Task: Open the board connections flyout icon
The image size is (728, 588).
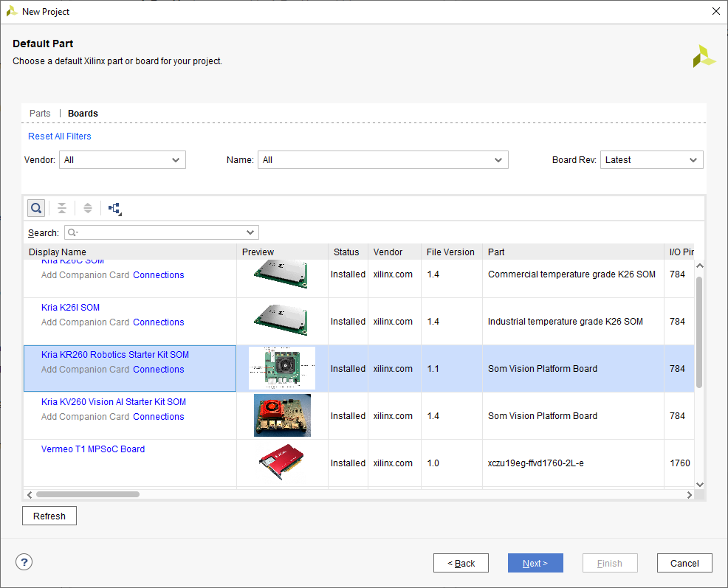Action: point(114,208)
